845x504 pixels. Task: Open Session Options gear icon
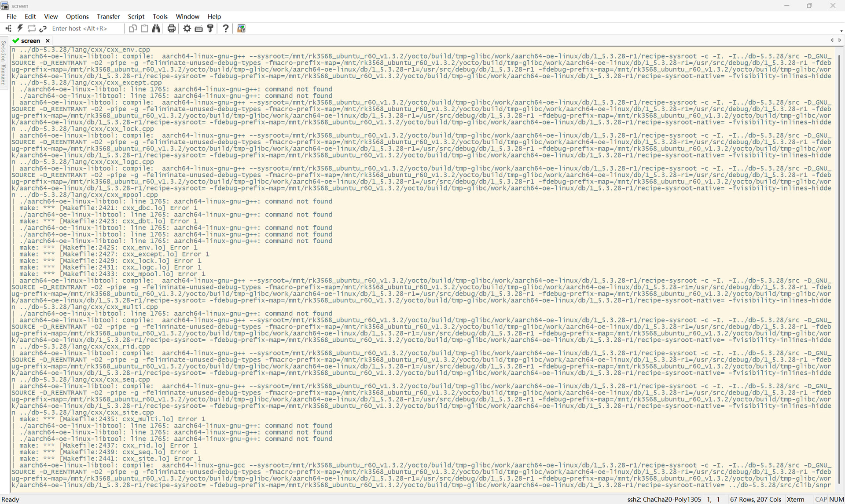pos(187,29)
